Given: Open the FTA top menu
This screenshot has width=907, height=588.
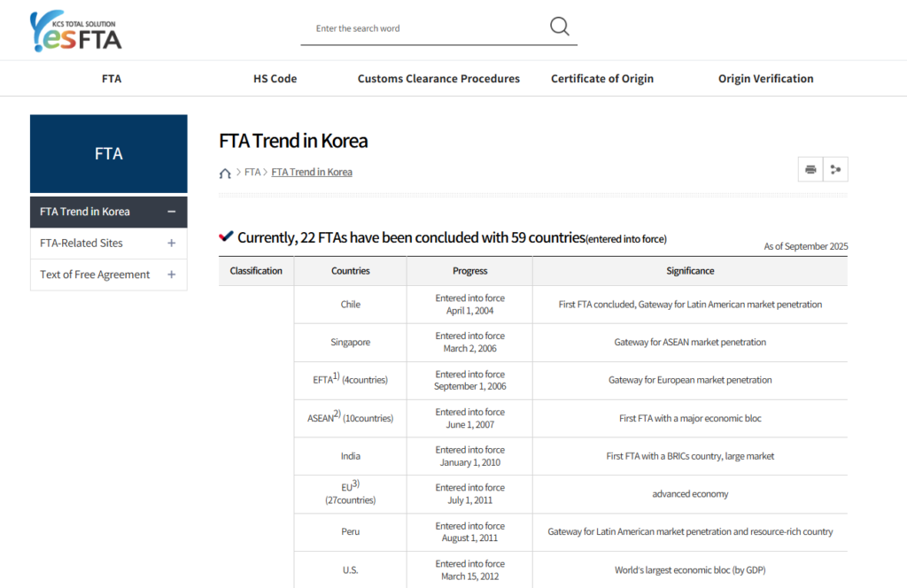Looking at the screenshot, I should click(x=112, y=79).
